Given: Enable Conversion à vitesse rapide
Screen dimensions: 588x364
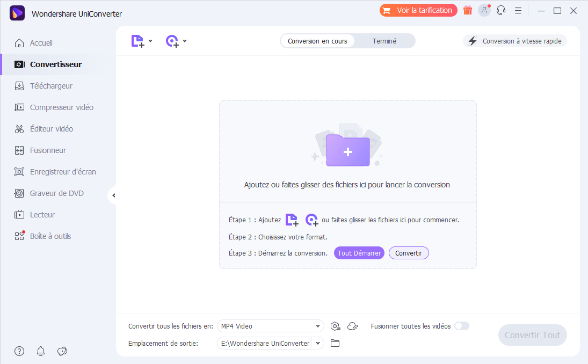Looking at the screenshot, I should 515,41.
